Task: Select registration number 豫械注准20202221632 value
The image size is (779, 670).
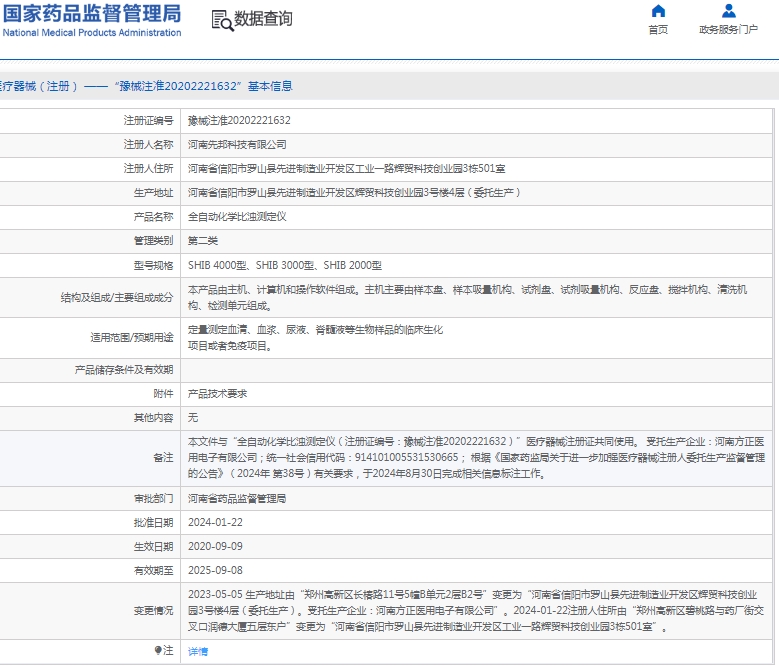Action: coord(239,121)
